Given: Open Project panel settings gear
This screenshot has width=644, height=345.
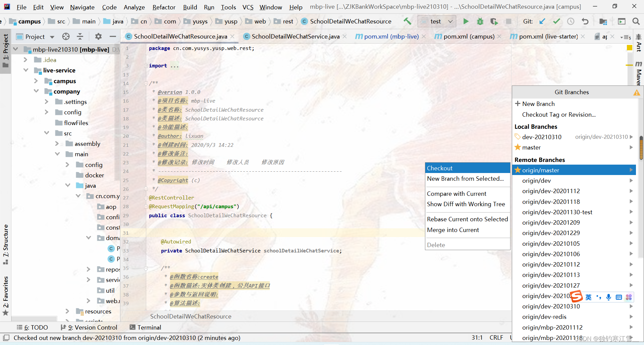Looking at the screenshot, I should pos(98,36).
